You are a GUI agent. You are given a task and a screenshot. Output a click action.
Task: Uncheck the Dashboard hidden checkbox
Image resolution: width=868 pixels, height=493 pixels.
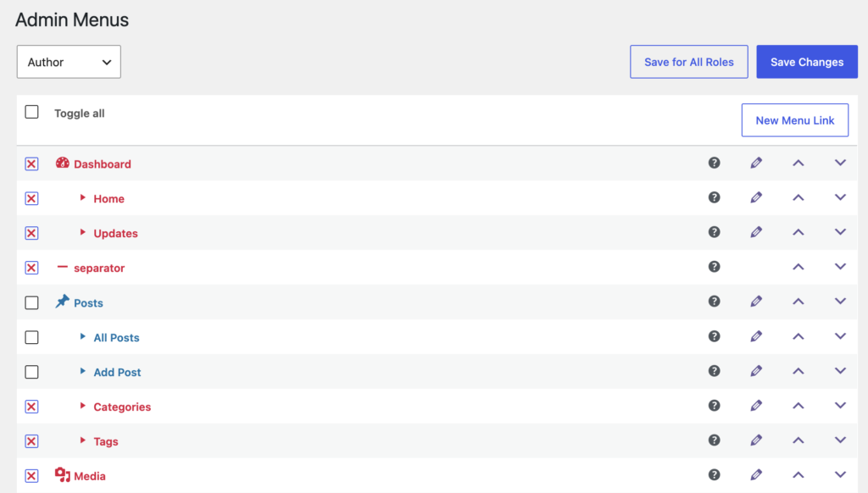point(31,163)
